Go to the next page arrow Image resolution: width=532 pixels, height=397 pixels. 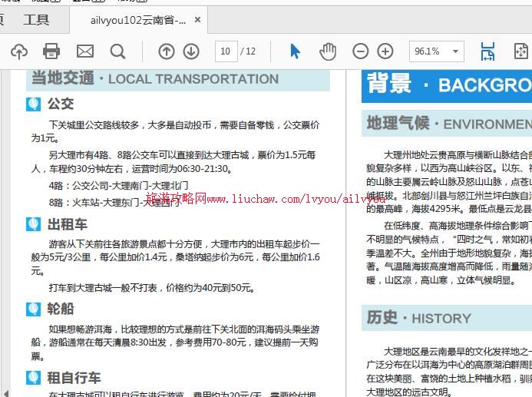[191, 51]
